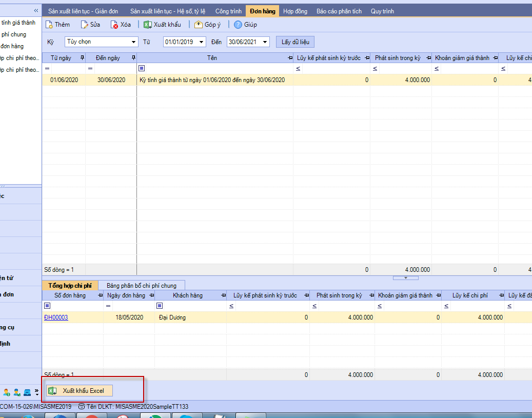Open the filter operator under the Tên column
The width and height of the screenshot is (532, 418).
tap(142, 69)
